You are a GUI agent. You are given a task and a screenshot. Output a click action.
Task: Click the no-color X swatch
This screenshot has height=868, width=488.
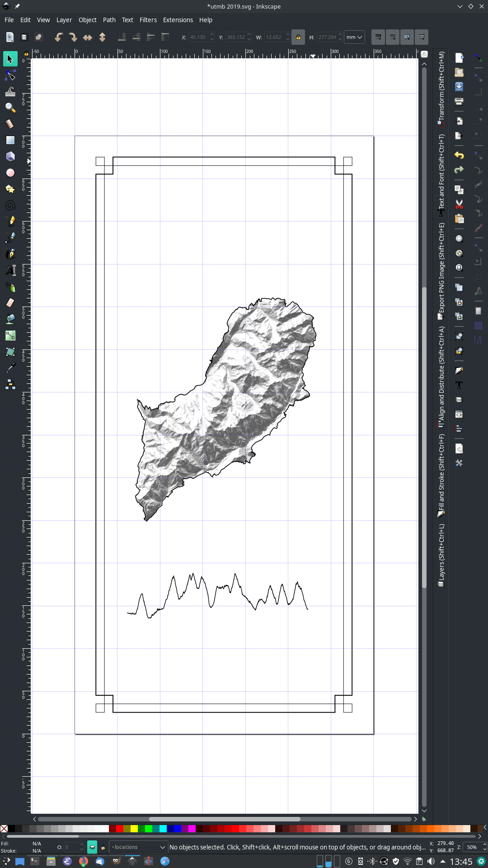4,829
